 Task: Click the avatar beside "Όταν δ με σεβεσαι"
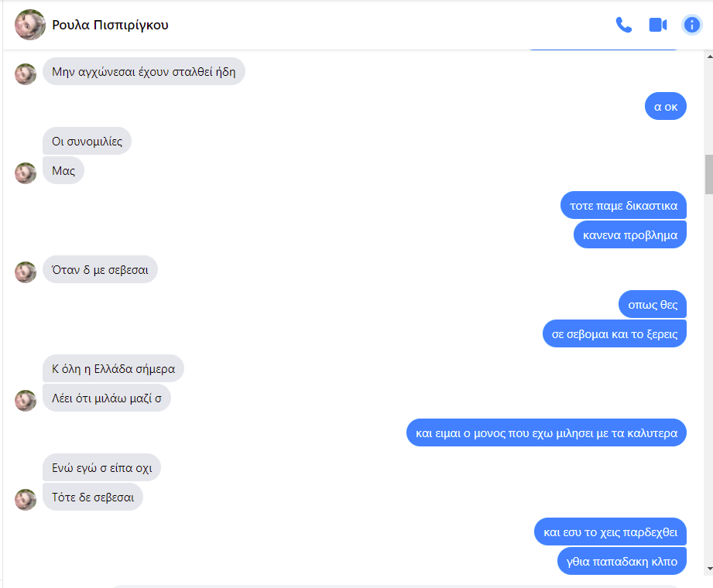click(26, 272)
